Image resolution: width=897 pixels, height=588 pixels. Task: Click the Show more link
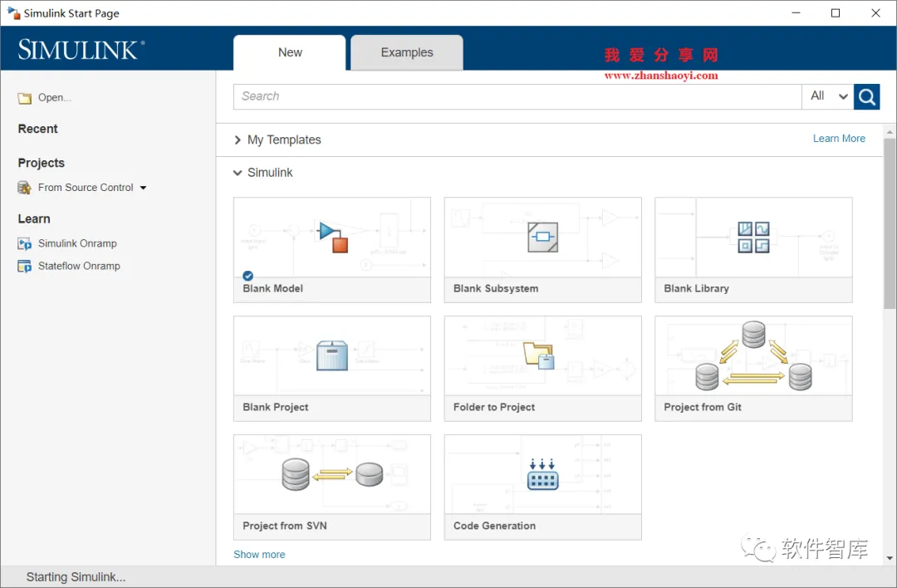(x=259, y=554)
